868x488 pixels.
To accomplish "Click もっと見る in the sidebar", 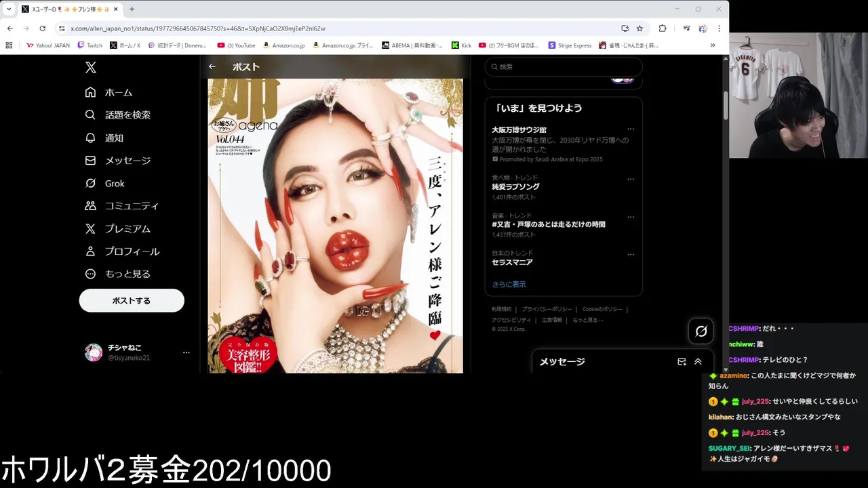I will (x=117, y=274).
